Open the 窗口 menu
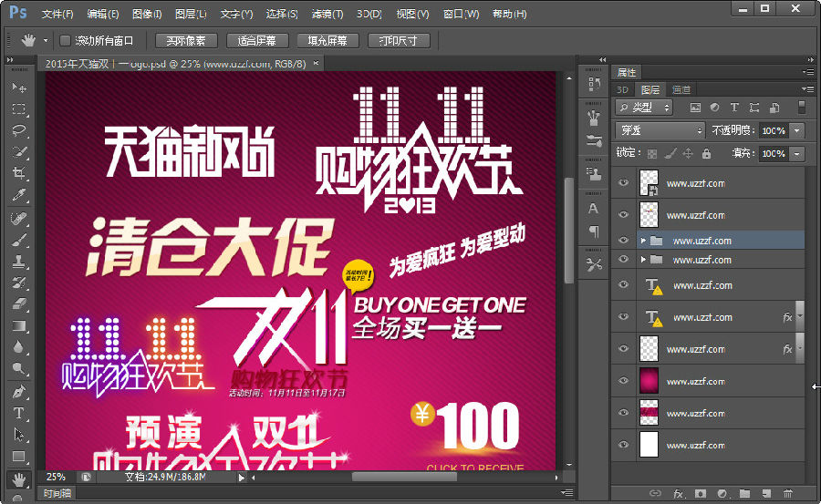This screenshot has height=504, width=821. coord(462,15)
